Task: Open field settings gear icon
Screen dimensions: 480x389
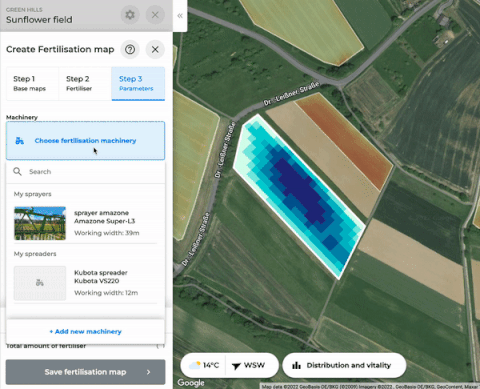Action: (130, 15)
